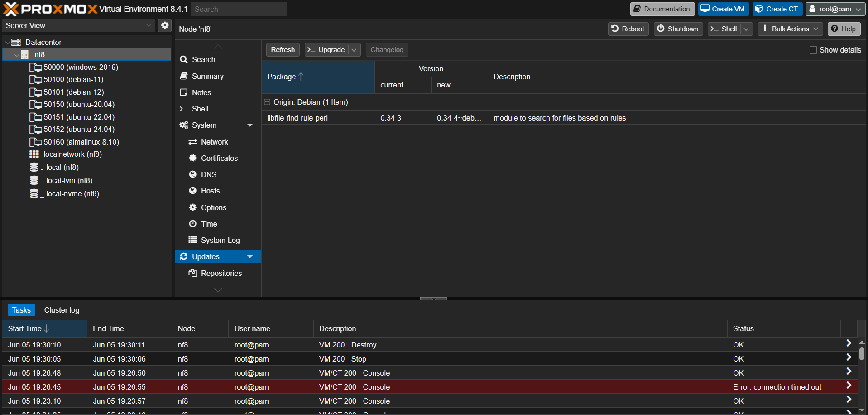Switch to the Tasks tab

[21, 310]
